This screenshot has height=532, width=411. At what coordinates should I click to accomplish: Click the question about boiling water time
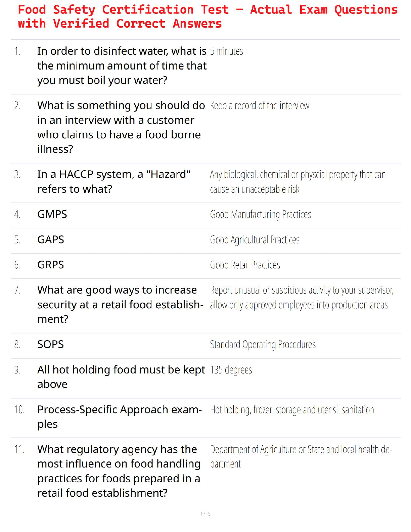[x=122, y=66]
